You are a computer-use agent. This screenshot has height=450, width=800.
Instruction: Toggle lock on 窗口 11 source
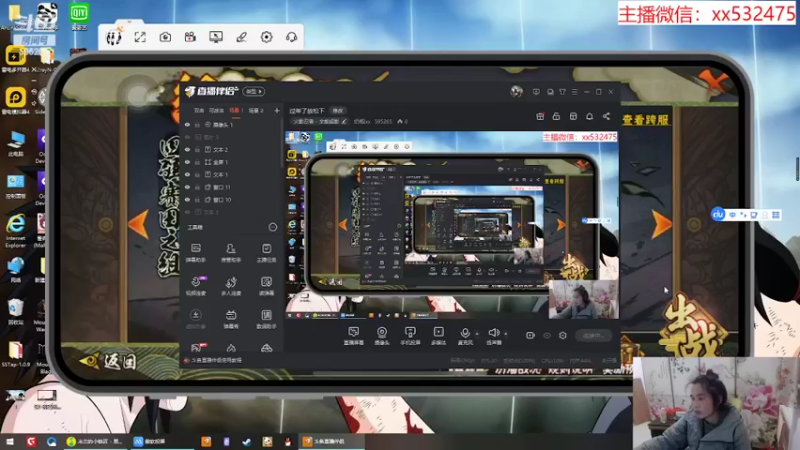(x=197, y=187)
